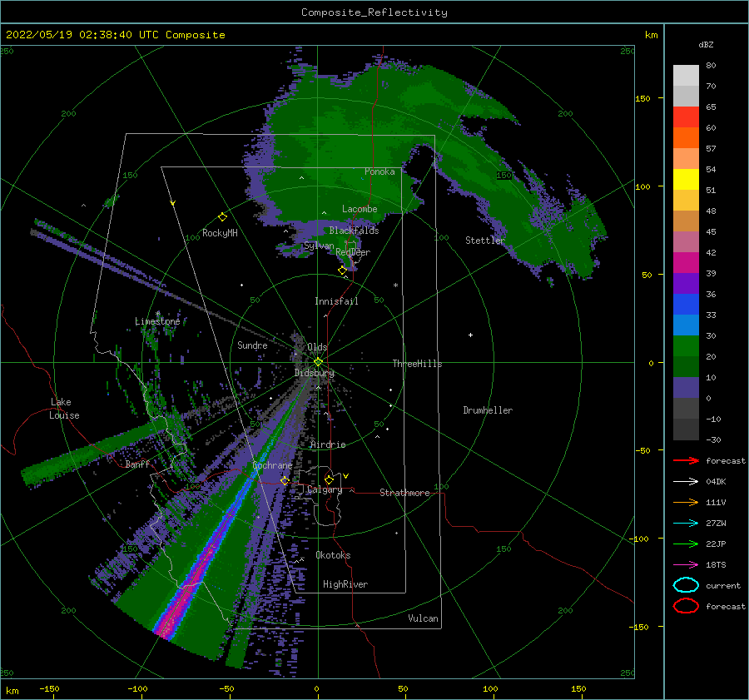Select the magenta swatch between 42 and 39
The height and width of the screenshot is (700, 749).
[686, 262]
